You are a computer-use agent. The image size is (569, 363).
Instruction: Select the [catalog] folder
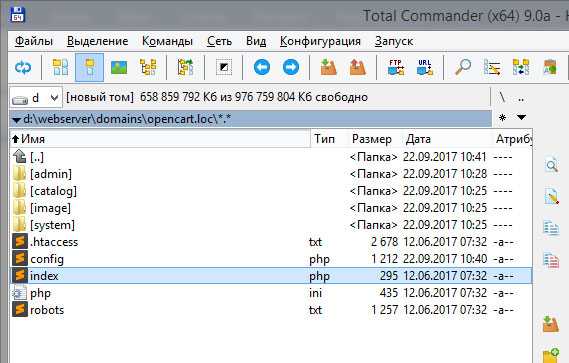pos(271,191)
